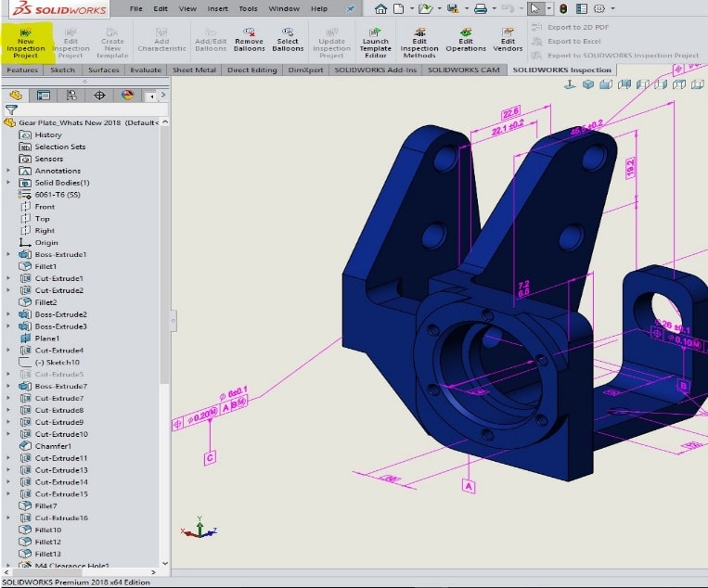Switch to the Evaluate tab
The width and height of the screenshot is (708, 588).
click(146, 70)
